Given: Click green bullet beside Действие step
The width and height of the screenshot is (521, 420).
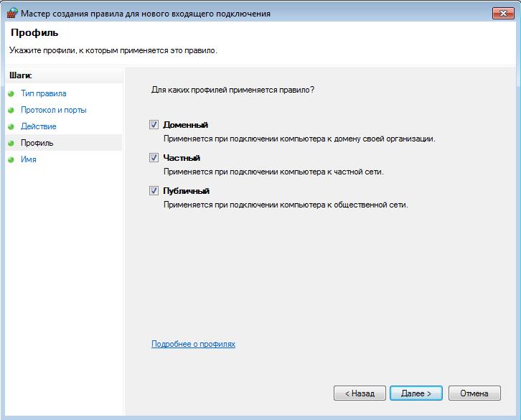Looking at the screenshot, I should (11, 126).
